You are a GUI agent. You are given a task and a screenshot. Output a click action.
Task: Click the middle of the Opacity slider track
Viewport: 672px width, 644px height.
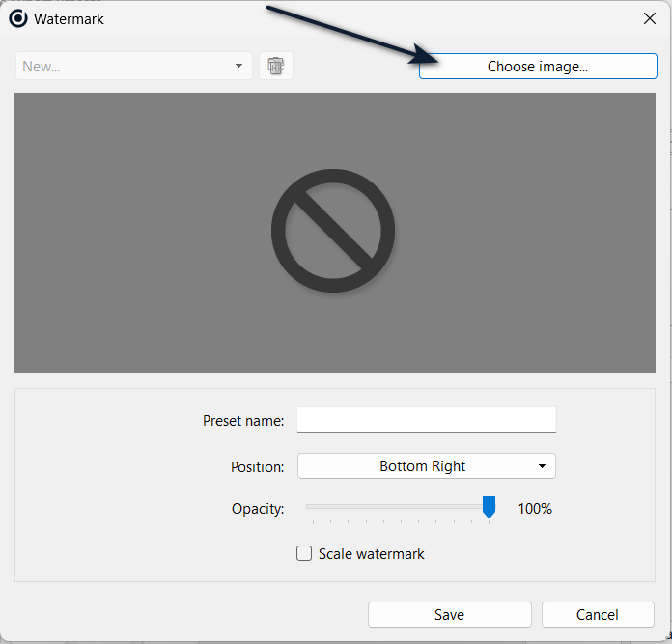point(398,506)
